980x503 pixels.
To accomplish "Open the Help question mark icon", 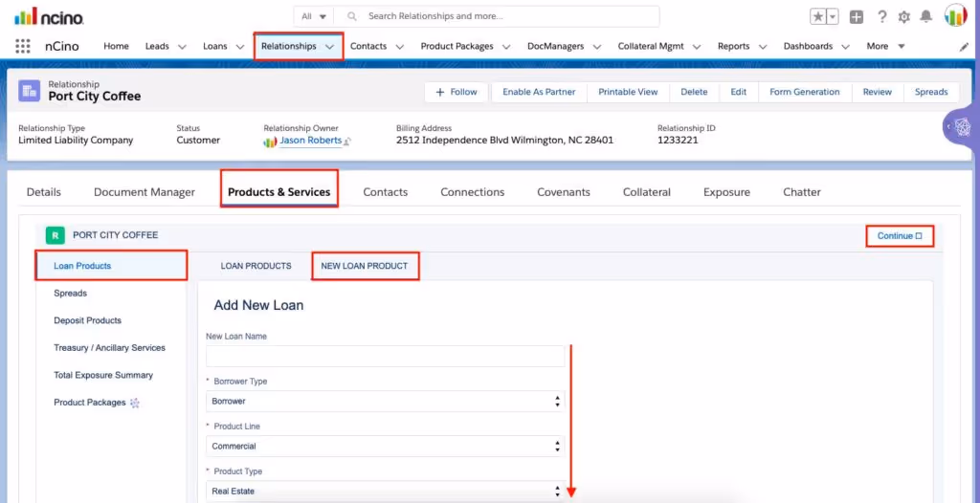I will 881,17.
